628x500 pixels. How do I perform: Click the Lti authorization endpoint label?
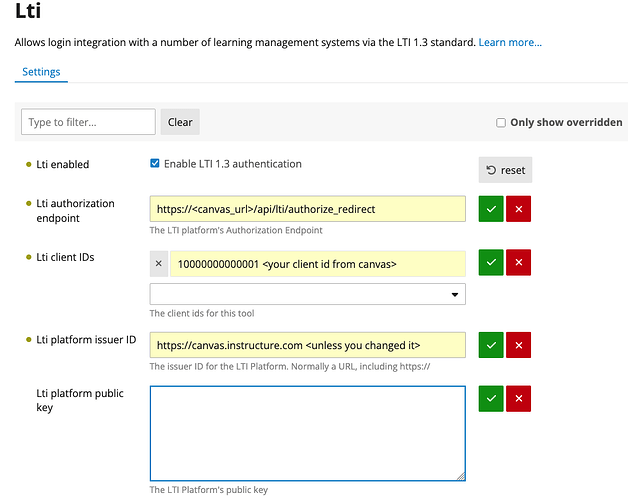(75, 211)
